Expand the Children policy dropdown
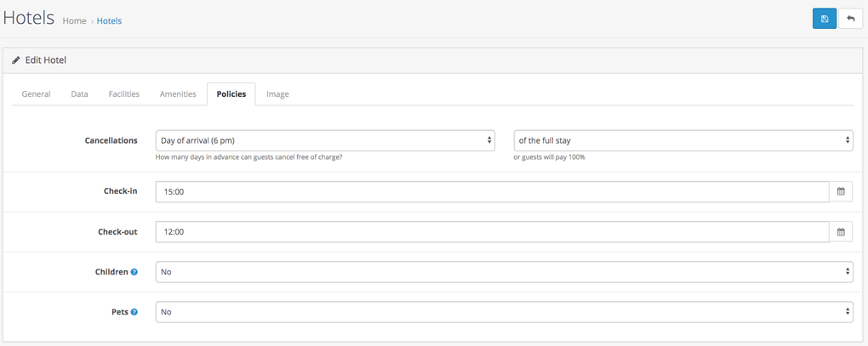Viewport: 868px width, 346px height. (x=505, y=272)
